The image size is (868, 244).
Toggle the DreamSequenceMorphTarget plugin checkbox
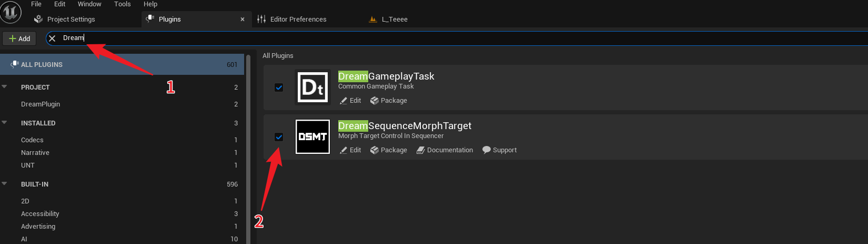[x=279, y=137]
